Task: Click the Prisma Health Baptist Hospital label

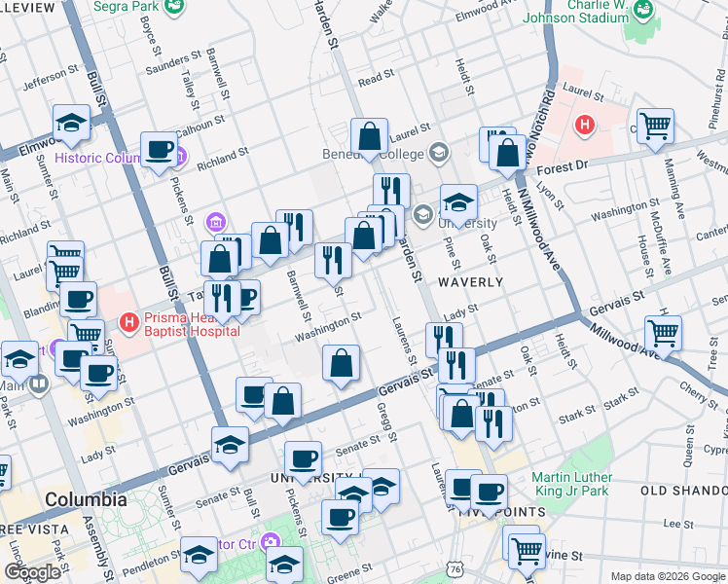Action: click(x=192, y=324)
